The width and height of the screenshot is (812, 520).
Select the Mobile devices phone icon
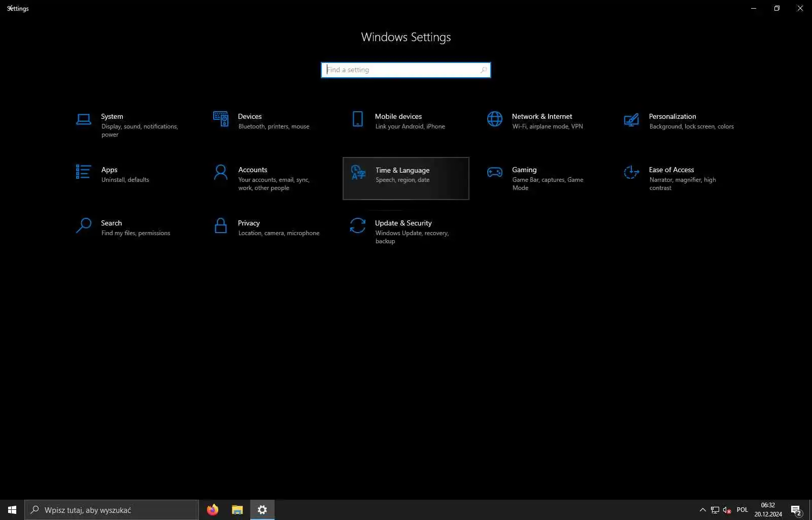click(358, 119)
